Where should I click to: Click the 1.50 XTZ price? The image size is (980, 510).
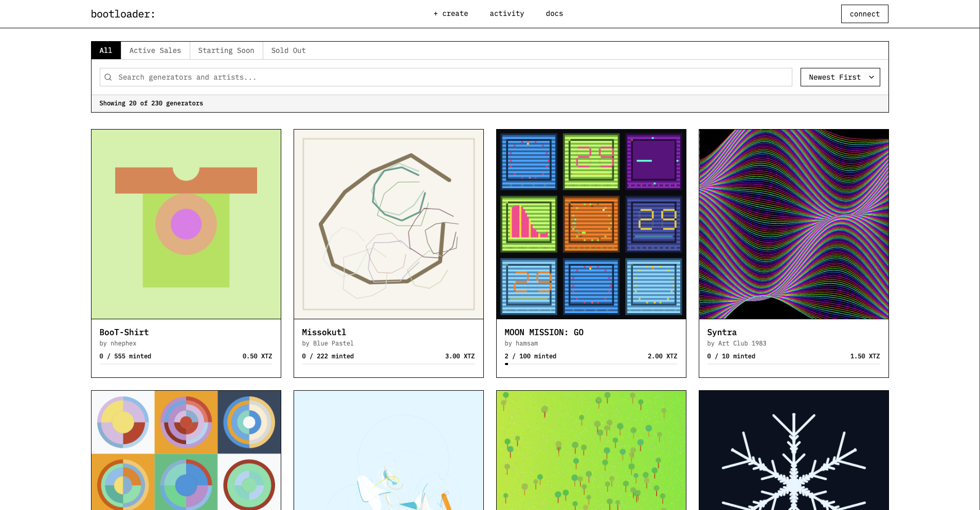click(865, 356)
